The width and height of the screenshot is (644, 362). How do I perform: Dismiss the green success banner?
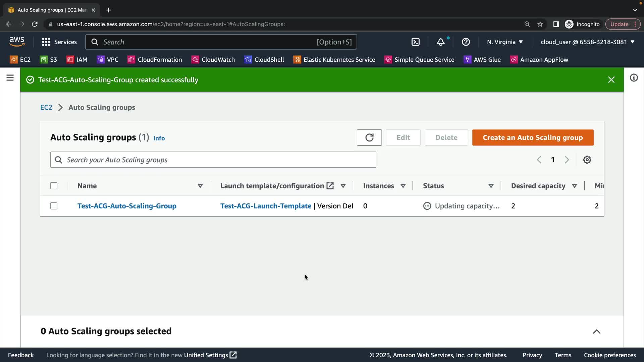[x=611, y=80]
